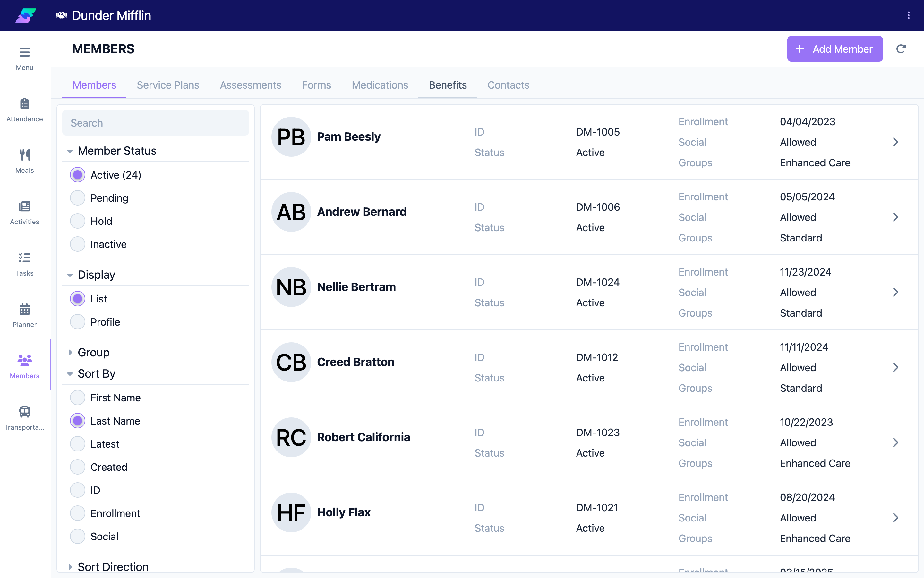The height and width of the screenshot is (578, 924).
Task: Switch display to Profile
Action: pyautogui.click(x=78, y=322)
